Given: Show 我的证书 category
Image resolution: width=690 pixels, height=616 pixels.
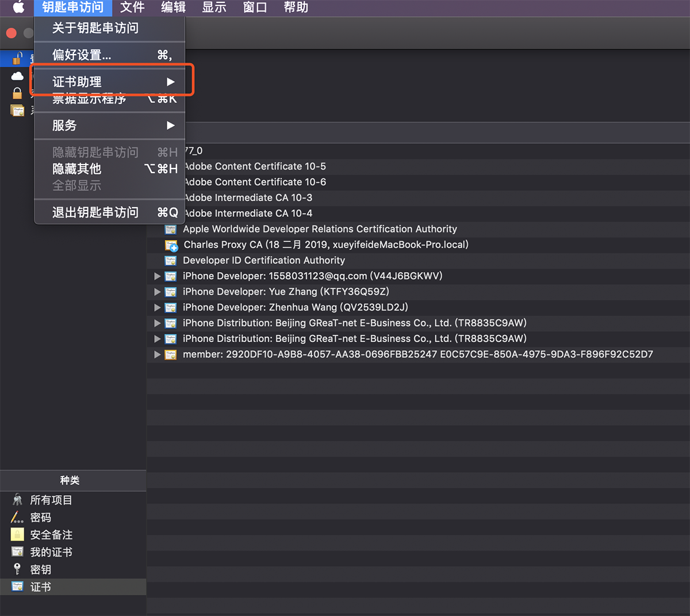Looking at the screenshot, I should tap(73, 552).
